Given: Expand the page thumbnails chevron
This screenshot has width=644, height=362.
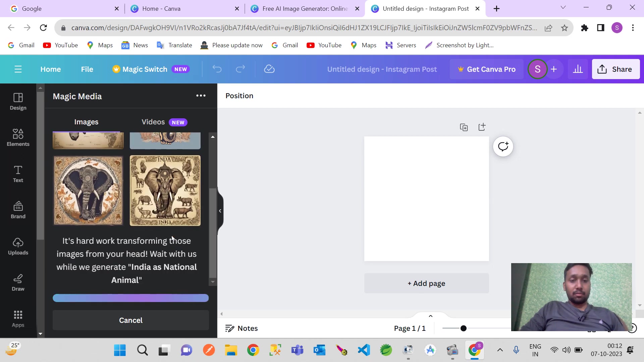Looking at the screenshot, I should pos(431,316).
